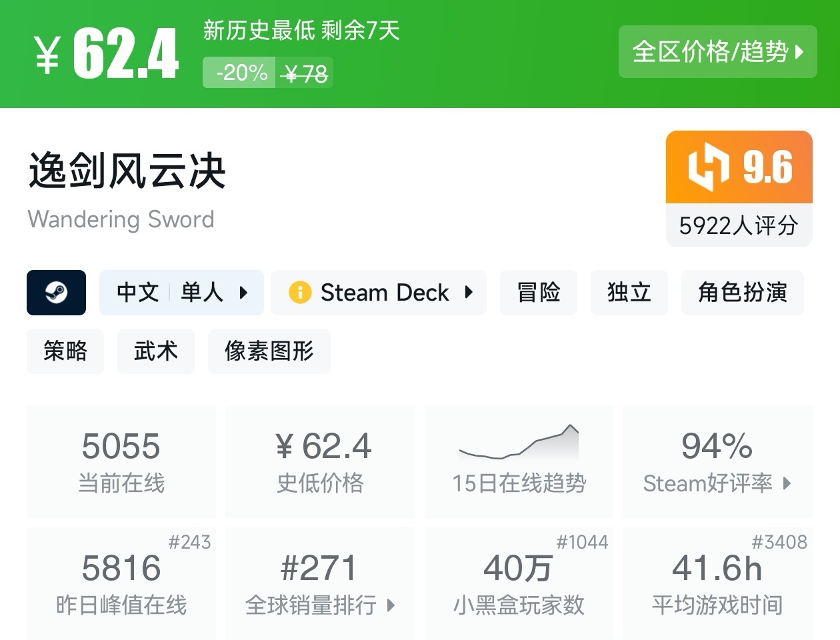Open the 5922人评分 review list

(x=738, y=226)
